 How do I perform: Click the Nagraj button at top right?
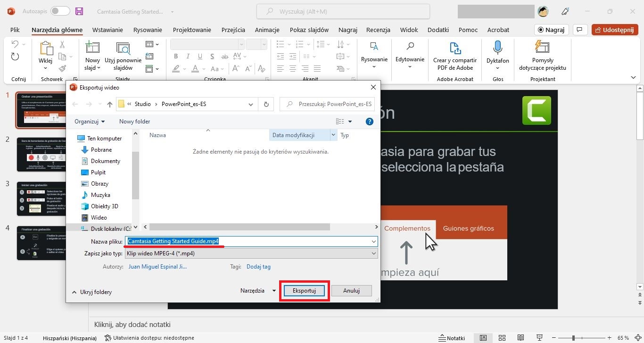(551, 30)
